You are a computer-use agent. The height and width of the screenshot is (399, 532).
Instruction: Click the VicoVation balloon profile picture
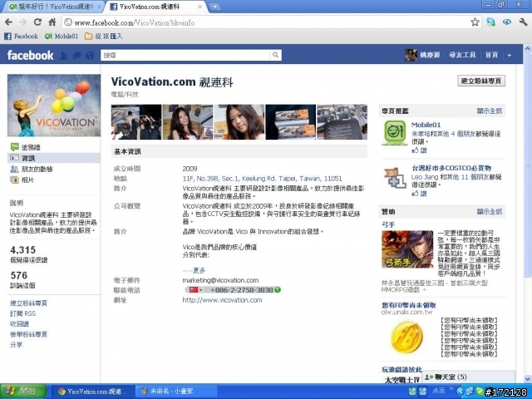pos(54,106)
